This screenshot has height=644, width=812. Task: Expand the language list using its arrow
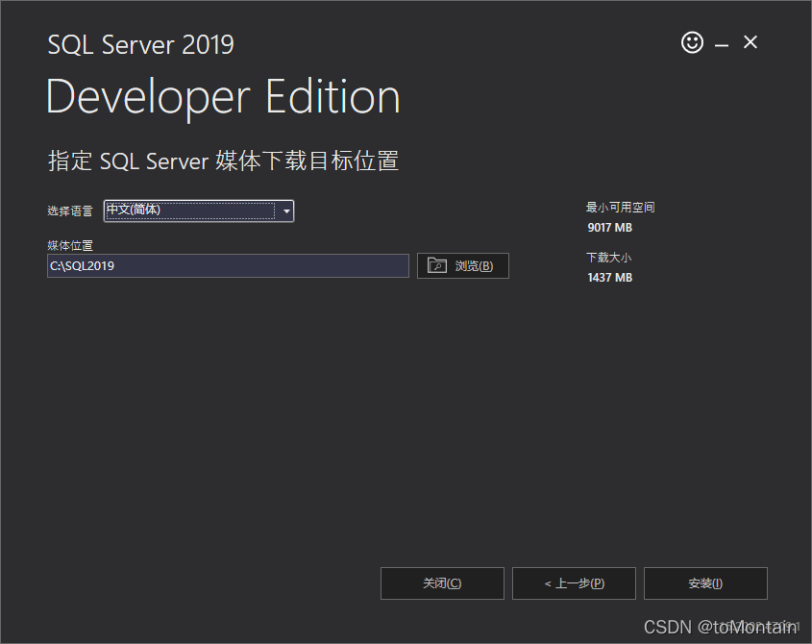285,211
